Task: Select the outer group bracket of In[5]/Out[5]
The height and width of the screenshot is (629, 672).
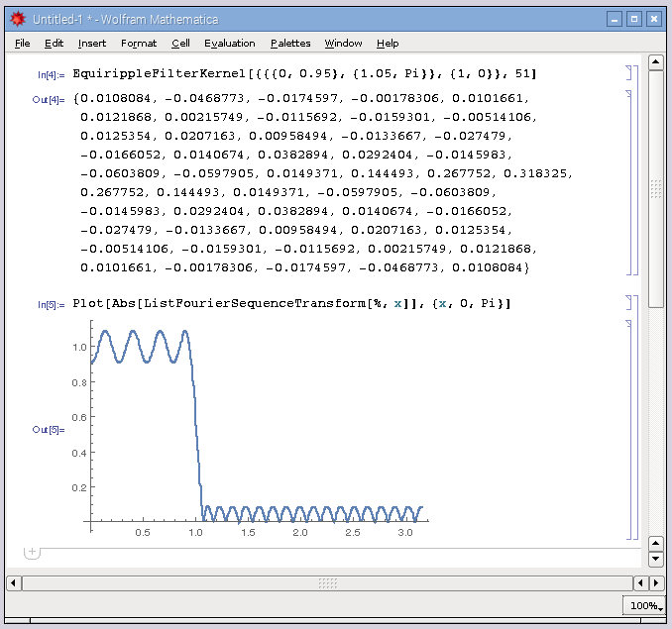Action: [x=635, y=417]
